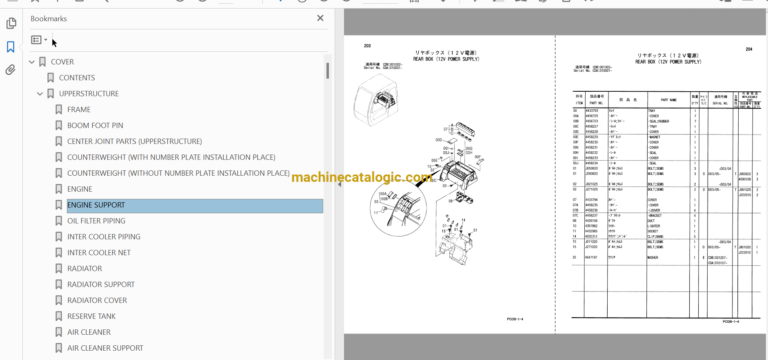The width and height of the screenshot is (768, 360).
Task: Open COUNTERWEIGHT (WITH NUMBER PLATE INSTALLATION PLACE)
Action: [x=171, y=157]
